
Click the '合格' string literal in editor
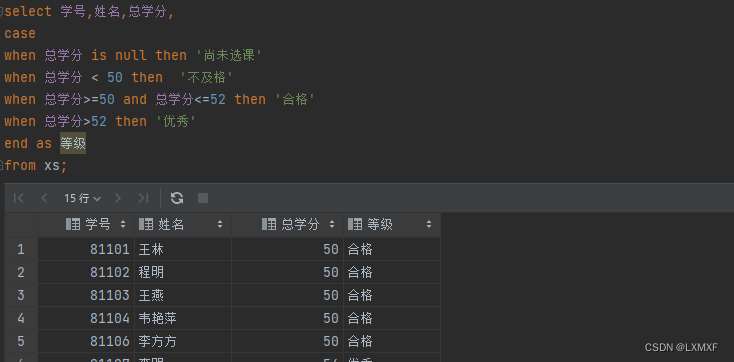tap(295, 99)
